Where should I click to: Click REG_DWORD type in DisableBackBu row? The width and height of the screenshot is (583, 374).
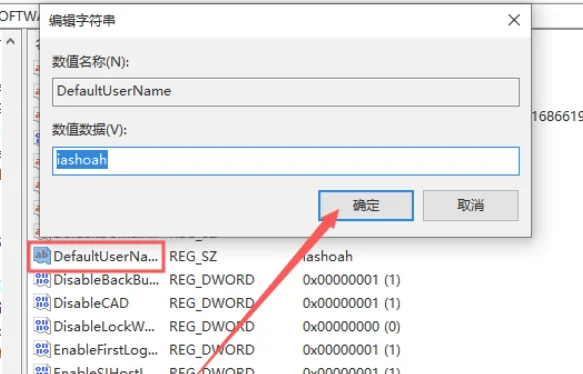pyautogui.click(x=212, y=280)
